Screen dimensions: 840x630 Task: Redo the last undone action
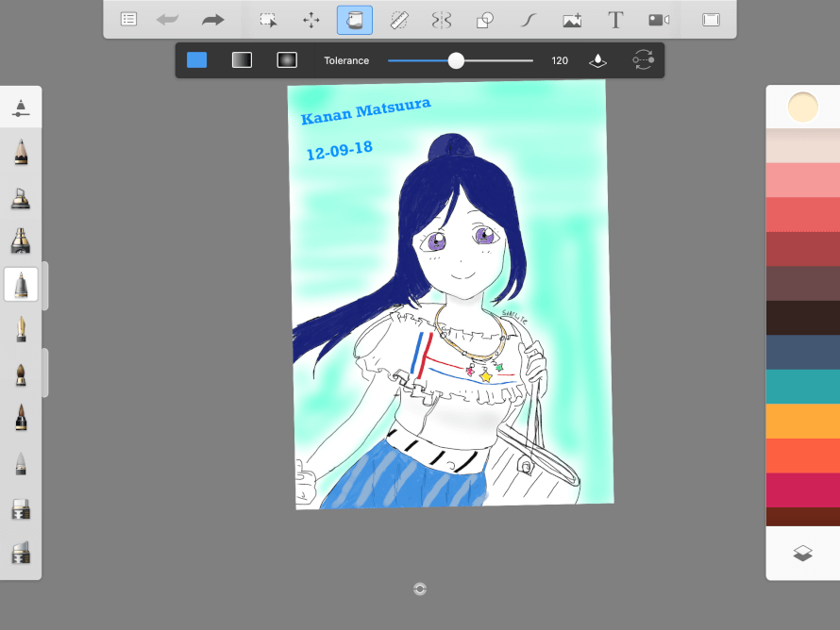click(x=212, y=19)
